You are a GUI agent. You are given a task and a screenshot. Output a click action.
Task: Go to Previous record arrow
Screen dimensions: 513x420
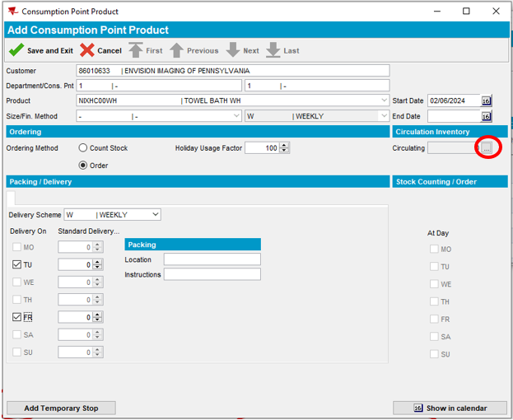point(176,50)
